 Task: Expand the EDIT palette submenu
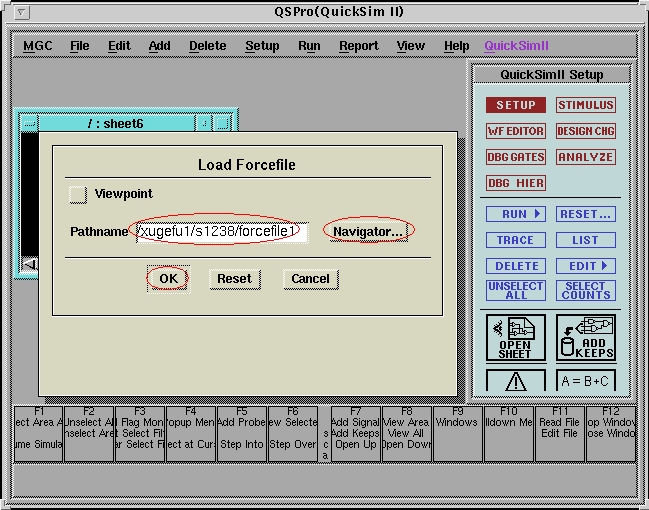point(585,266)
